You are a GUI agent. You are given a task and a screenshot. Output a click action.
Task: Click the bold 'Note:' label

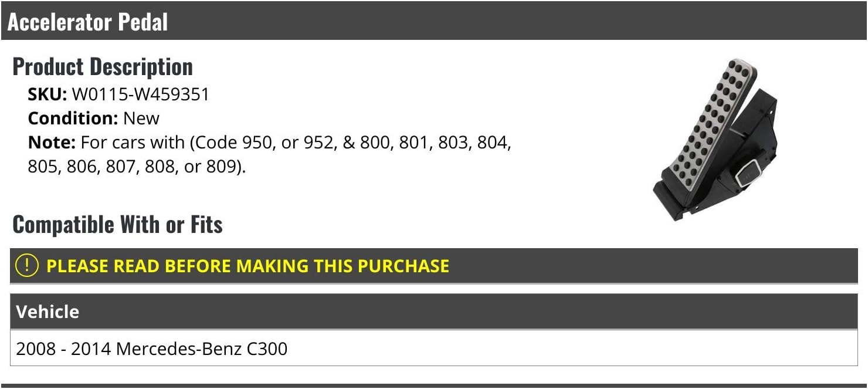coord(52,143)
